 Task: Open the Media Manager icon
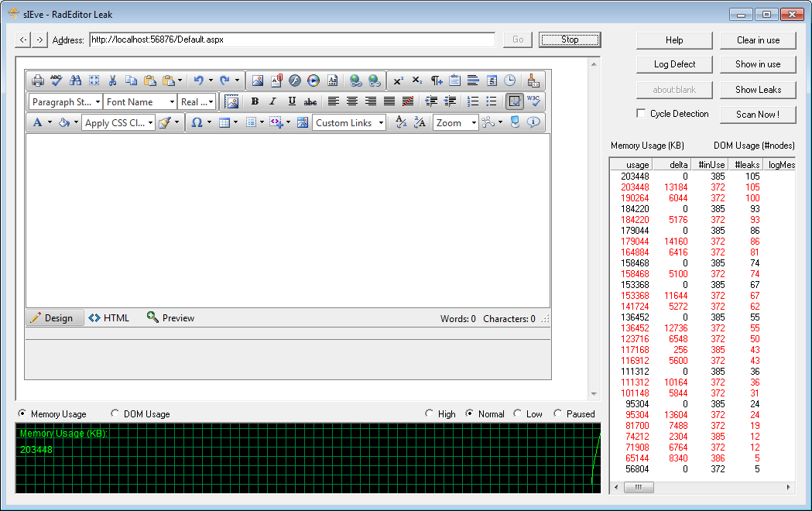tap(313, 81)
